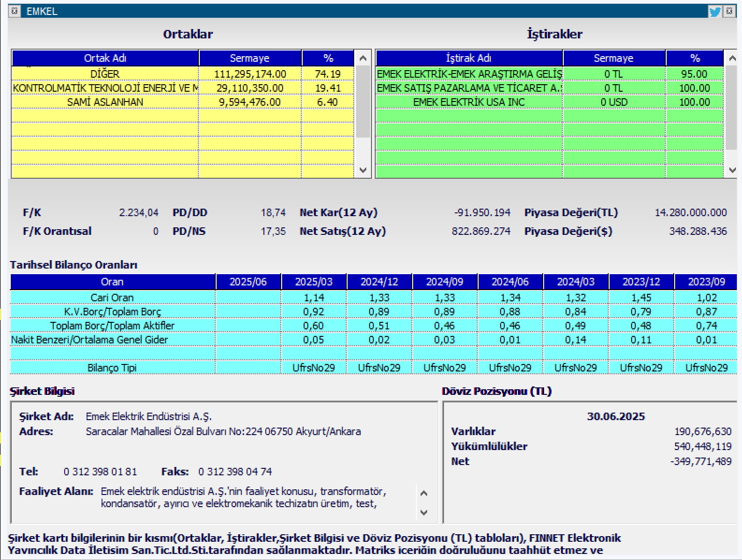
Task: Click Piyasa Değeri(TL) value 14.280.000.000
Action: point(691,212)
